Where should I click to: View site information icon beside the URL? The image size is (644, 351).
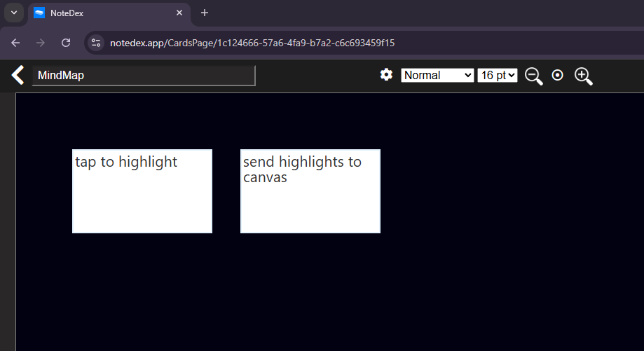(x=96, y=43)
